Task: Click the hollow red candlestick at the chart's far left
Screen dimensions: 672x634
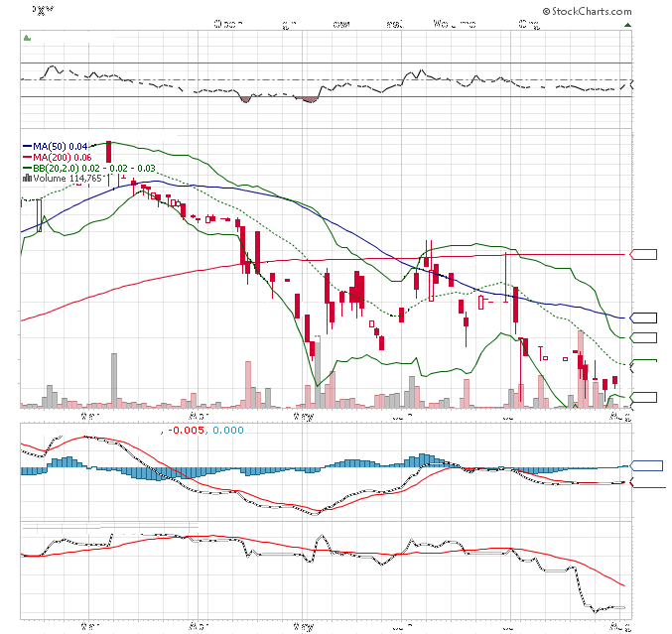Action: click(x=39, y=215)
